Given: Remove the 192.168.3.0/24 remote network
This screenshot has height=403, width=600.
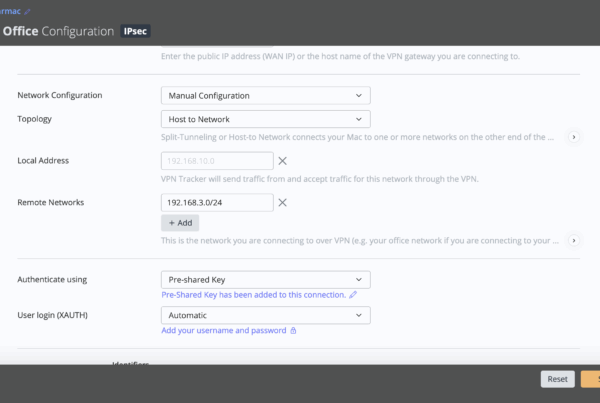Looking at the screenshot, I should point(283,203).
